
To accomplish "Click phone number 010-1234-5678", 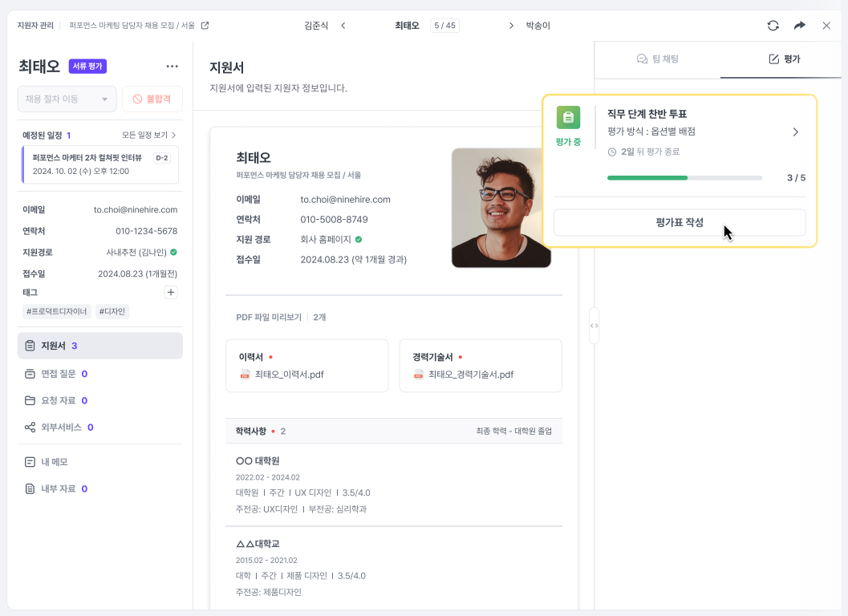I will pyautogui.click(x=147, y=231).
